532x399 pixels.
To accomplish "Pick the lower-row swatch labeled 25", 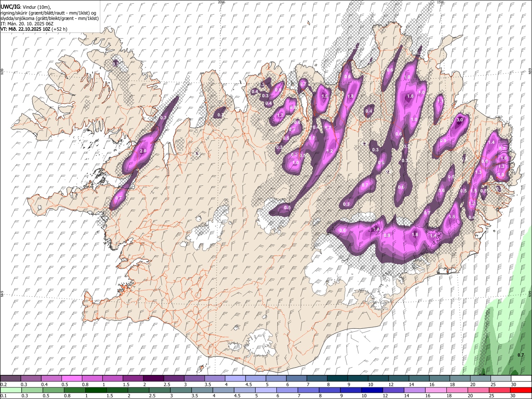I will click(500, 389).
